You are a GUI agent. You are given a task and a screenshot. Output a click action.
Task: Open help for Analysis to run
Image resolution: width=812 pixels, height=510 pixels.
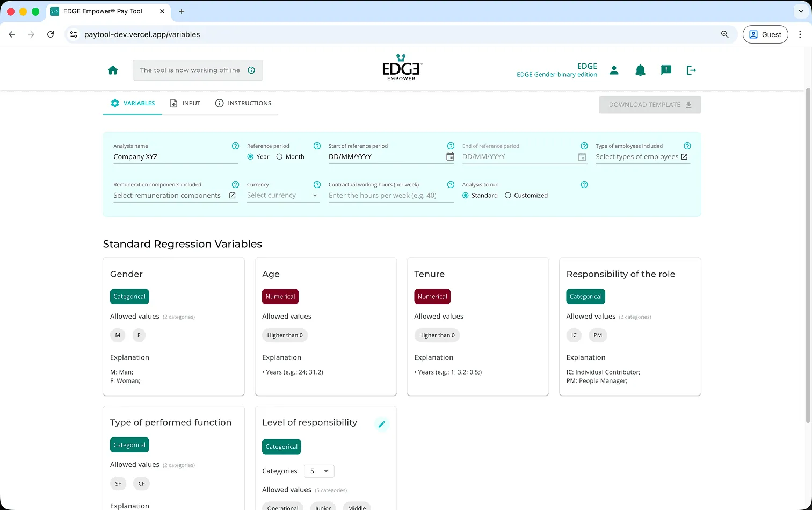[584, 184]
